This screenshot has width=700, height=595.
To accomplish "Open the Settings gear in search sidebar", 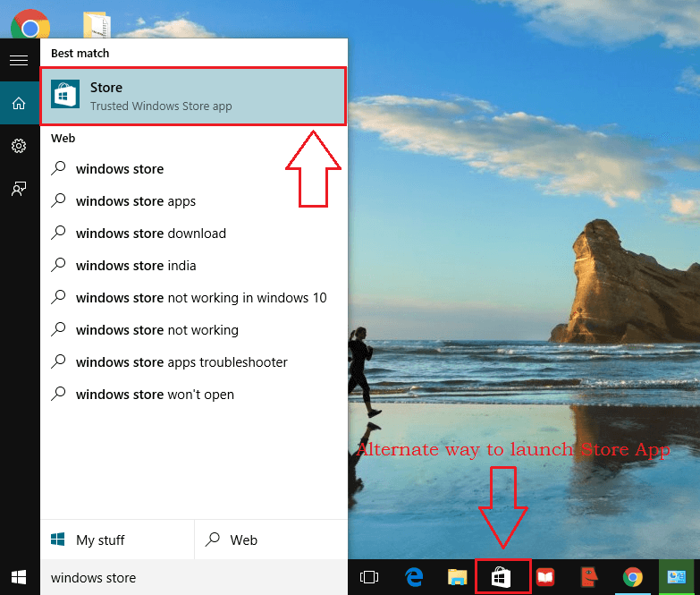I will 19,146.
